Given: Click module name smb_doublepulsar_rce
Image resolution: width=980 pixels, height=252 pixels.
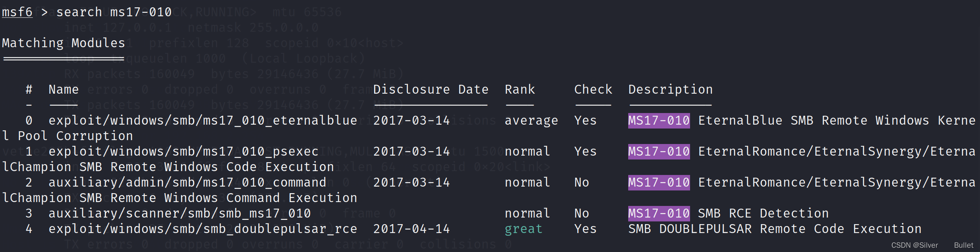Looking at the screenshot, I should tap(203, 229).
